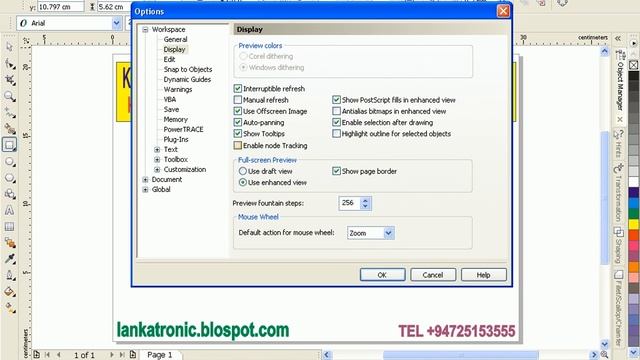Select the Outline pen tool in toolbox
640x360 pixels.
tap(9, 276)
